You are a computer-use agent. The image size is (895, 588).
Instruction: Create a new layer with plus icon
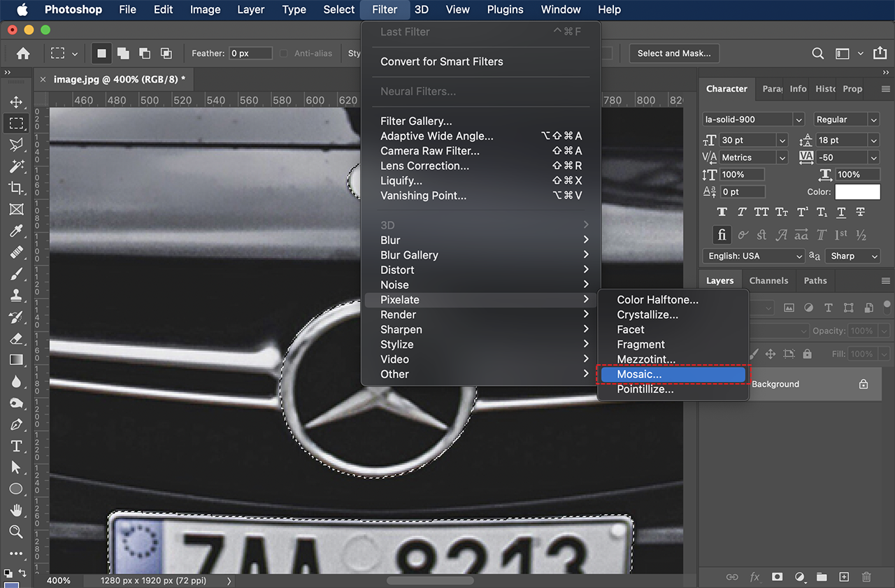844,577
